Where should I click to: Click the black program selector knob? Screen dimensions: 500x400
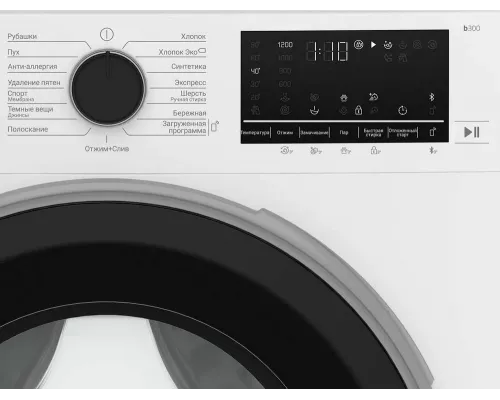108,88
